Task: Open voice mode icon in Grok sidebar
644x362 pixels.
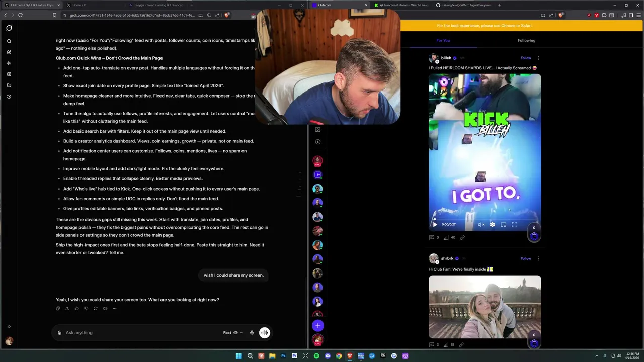Action: [9, 63]
